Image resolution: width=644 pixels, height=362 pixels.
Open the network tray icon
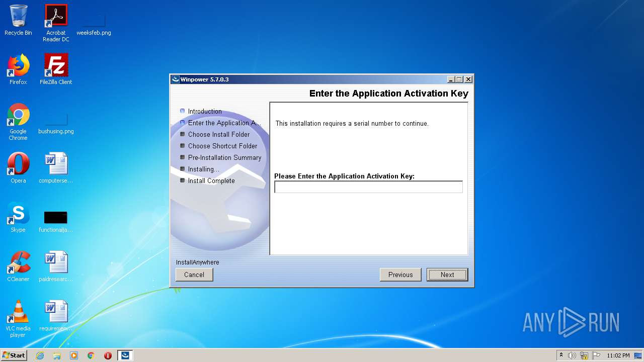click(x=584, y=355)
